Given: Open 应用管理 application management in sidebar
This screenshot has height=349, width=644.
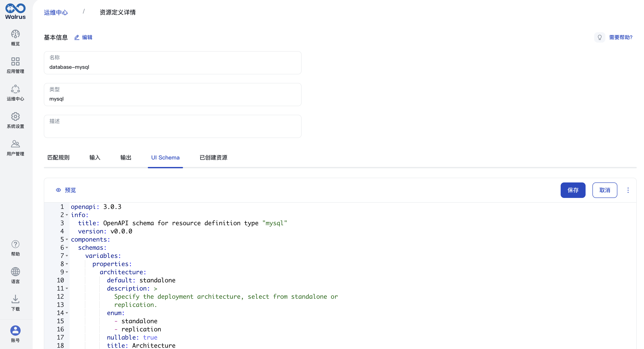Looking at the screenshot, I should click(x=15, y=65).
